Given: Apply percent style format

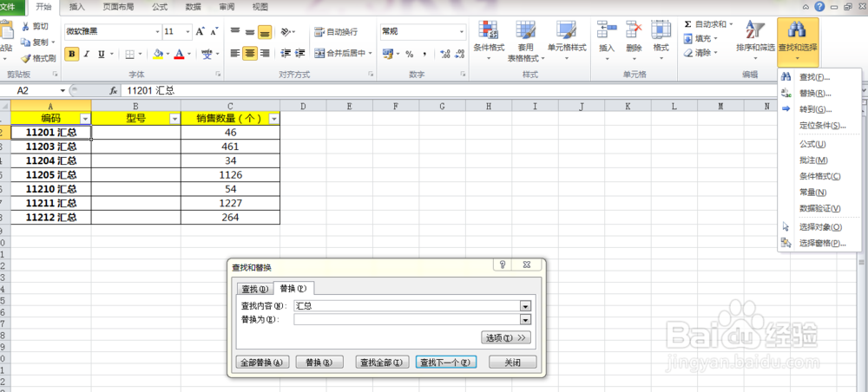Looking at the screenshot, I should coord(410,54).
